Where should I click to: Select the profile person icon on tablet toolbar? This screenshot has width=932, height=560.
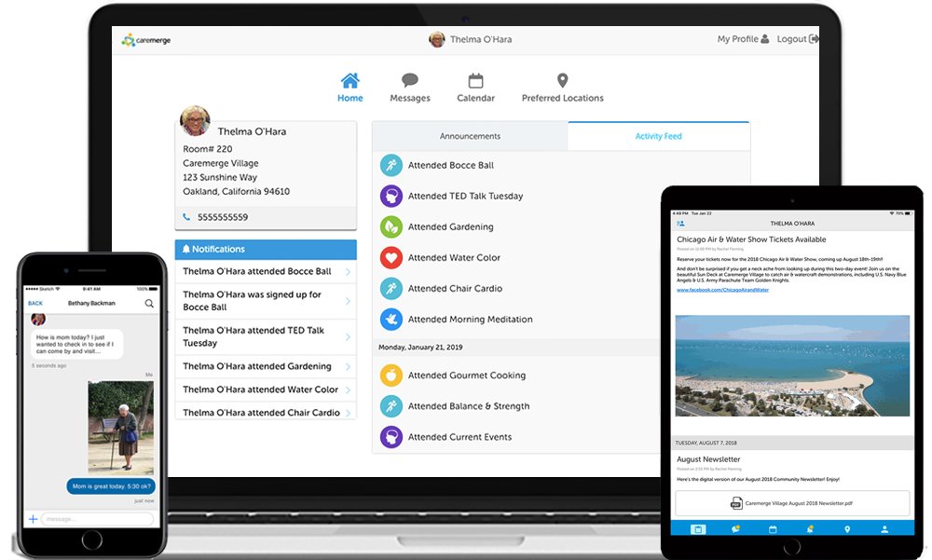(x=884, y=528)
